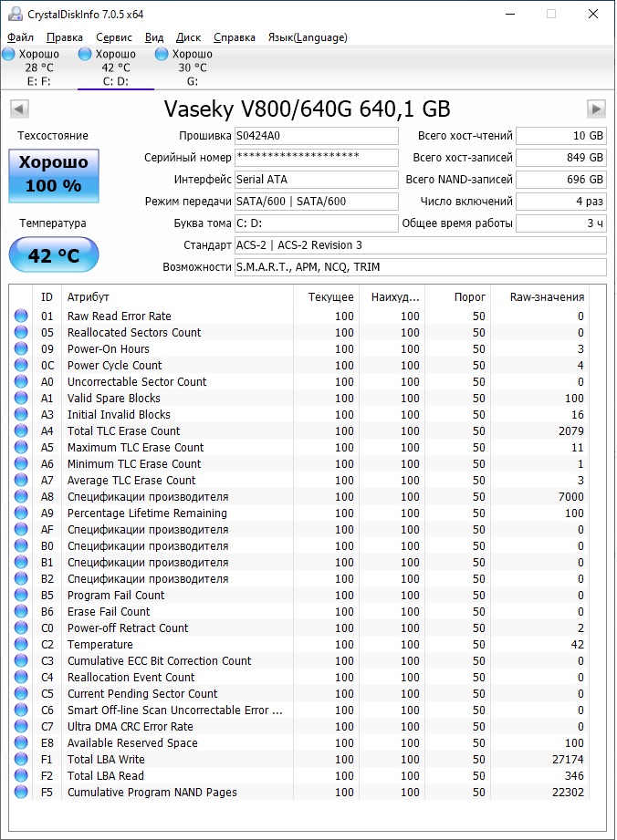Click status orb for Initial Invalid Blocks
This screenshot has height=840, width=617.
[21, 414]
